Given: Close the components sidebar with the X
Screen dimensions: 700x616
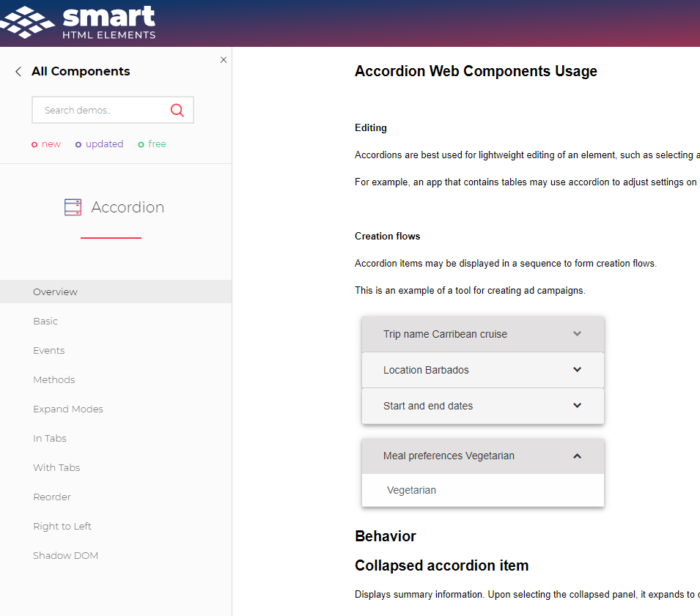Looking at the screenshot, I should [x=224, y=59].
